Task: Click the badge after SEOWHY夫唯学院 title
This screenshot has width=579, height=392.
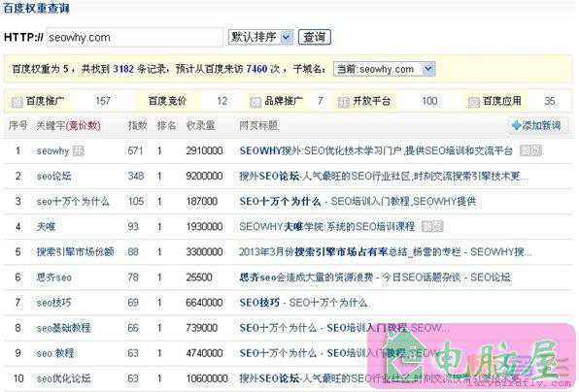Action: 432,226
